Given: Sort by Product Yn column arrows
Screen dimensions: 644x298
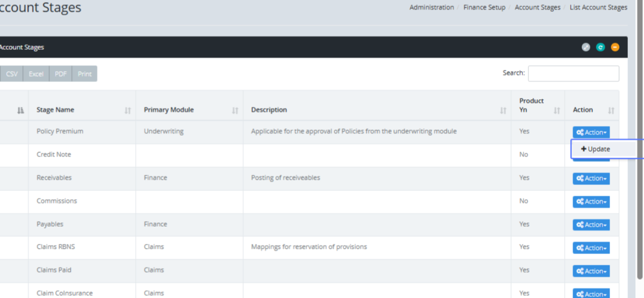Looking at the screenshot, I should [557, 110].
